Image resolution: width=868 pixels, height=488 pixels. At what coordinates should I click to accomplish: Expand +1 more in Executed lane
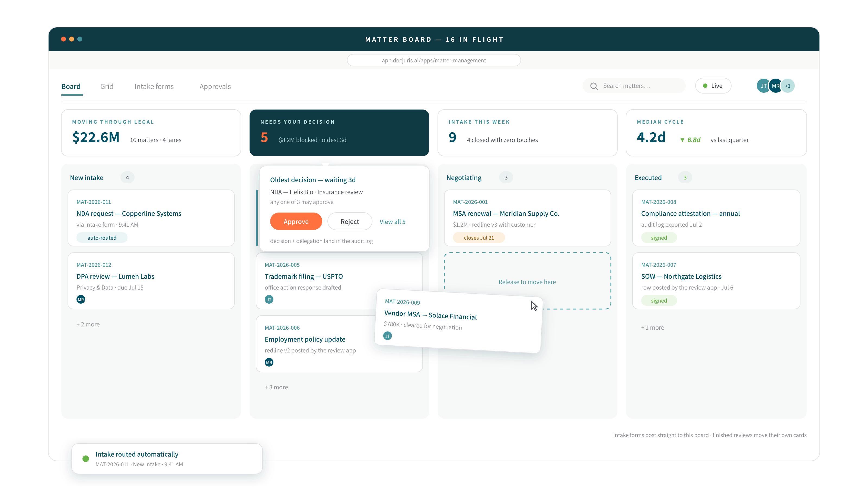pos(652,328)
